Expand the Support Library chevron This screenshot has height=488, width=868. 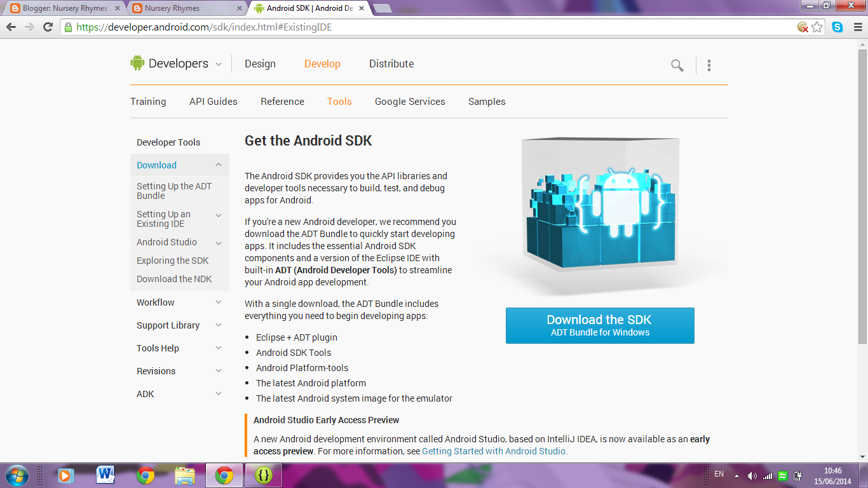click(219, 325)
